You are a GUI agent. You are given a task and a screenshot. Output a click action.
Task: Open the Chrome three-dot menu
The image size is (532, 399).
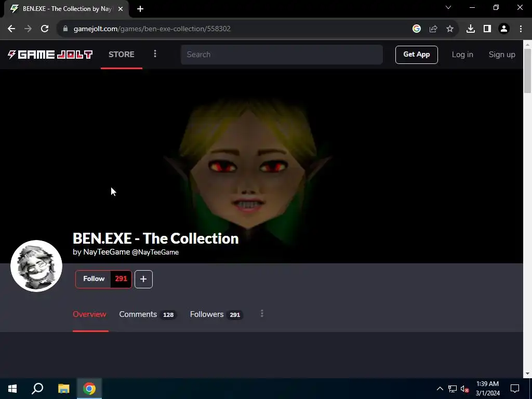(521, 29)
